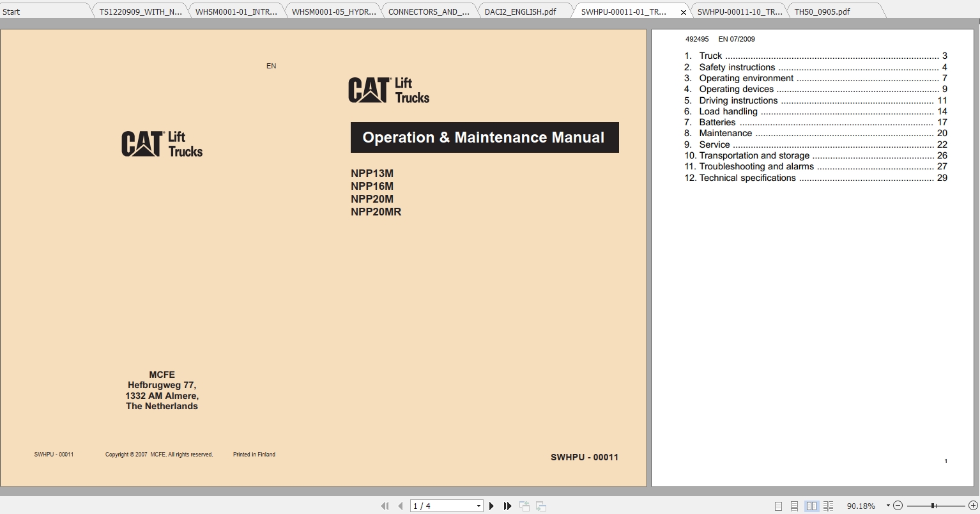
Task: Click the zoom slider handle
Action: pos(933,506)
